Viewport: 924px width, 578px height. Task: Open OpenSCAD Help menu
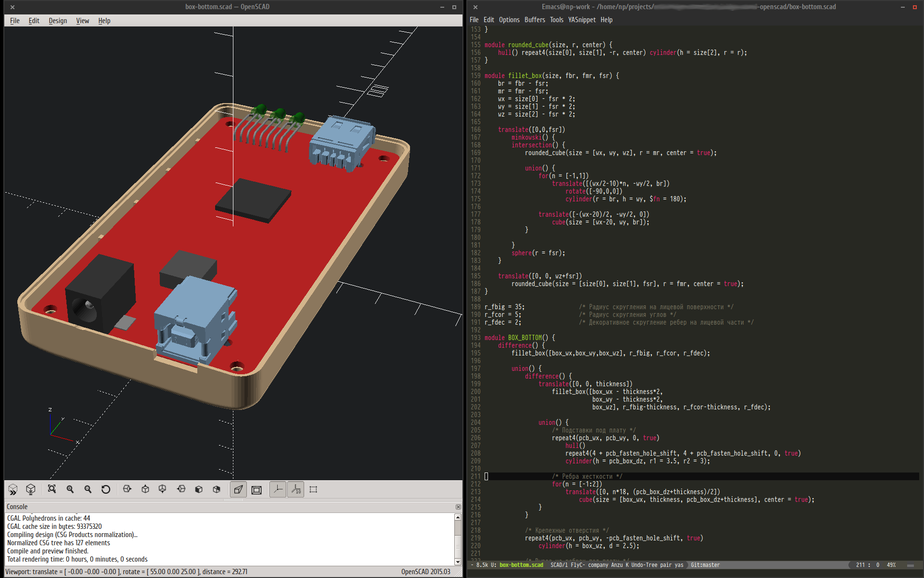click(104, 21)
